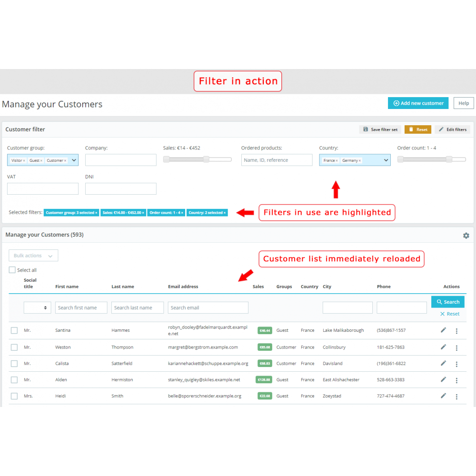Click the Add new customer button
The image size is (476, 476).
click(418, 103)
